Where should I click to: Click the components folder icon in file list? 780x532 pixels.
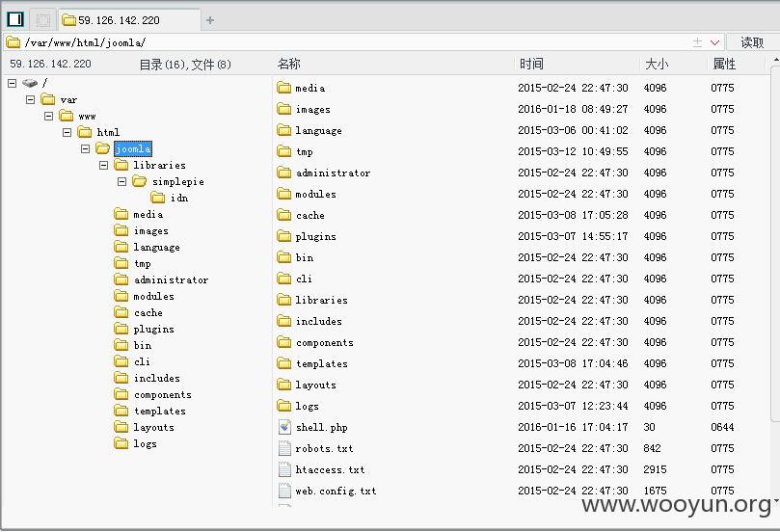(284, 342)
